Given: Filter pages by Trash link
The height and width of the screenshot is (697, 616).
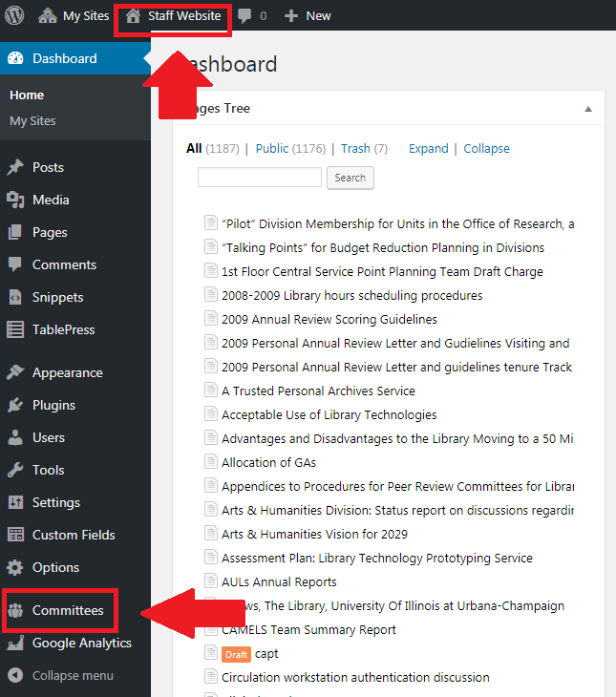Looking at the screenshot, I should point(355,148).
